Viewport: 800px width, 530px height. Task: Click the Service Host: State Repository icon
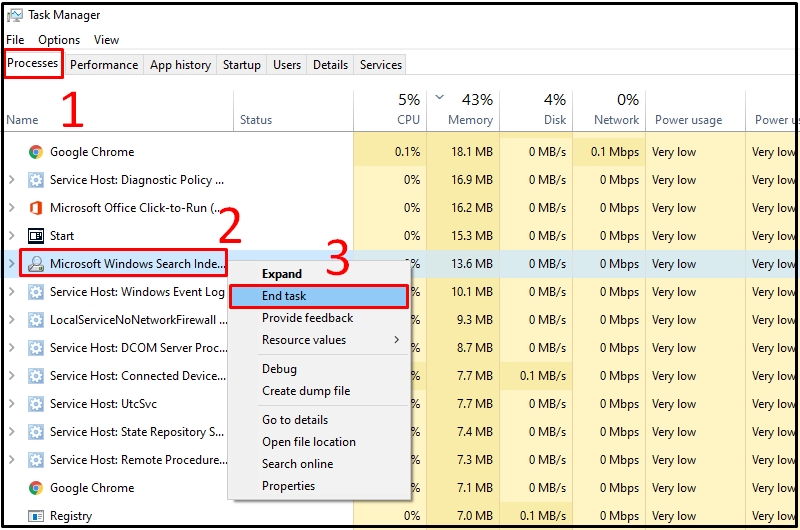[x=36, y=432]
